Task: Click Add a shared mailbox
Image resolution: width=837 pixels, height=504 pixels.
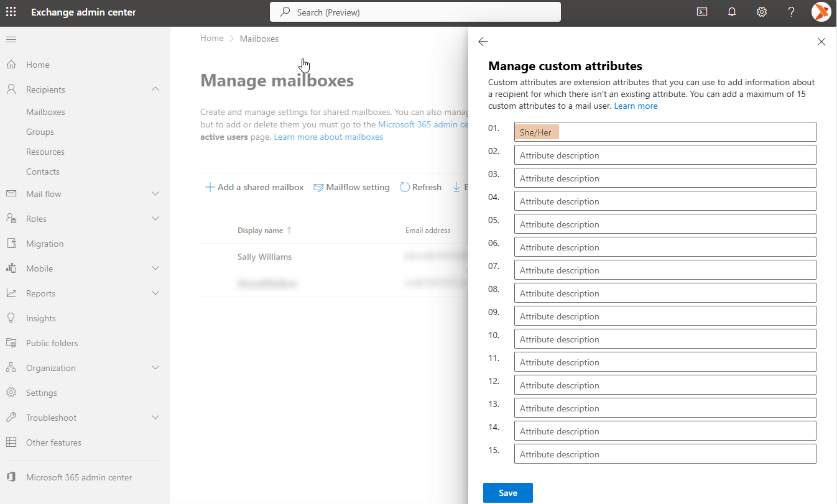Action: tap(254, 187)
